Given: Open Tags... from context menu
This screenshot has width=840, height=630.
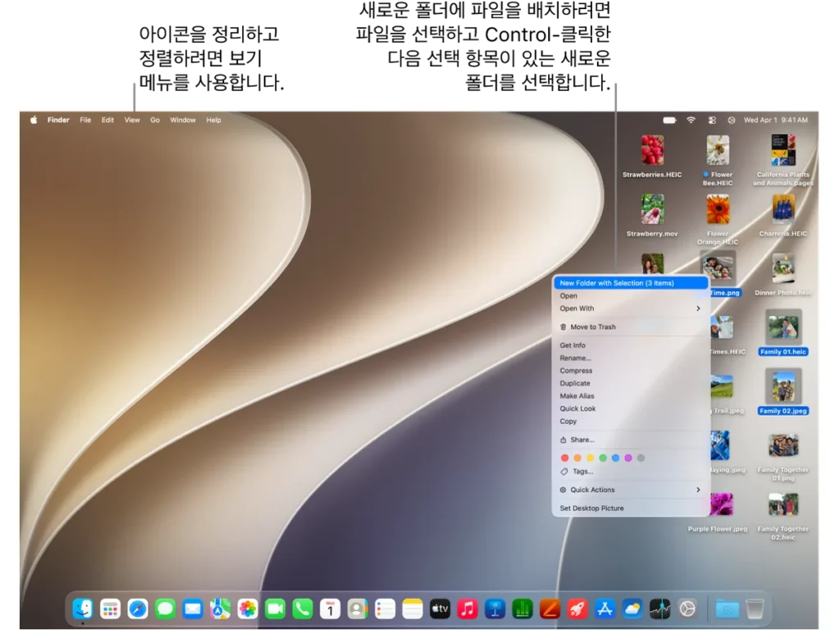Looking at the screenshot, I should tap(631, 472).
